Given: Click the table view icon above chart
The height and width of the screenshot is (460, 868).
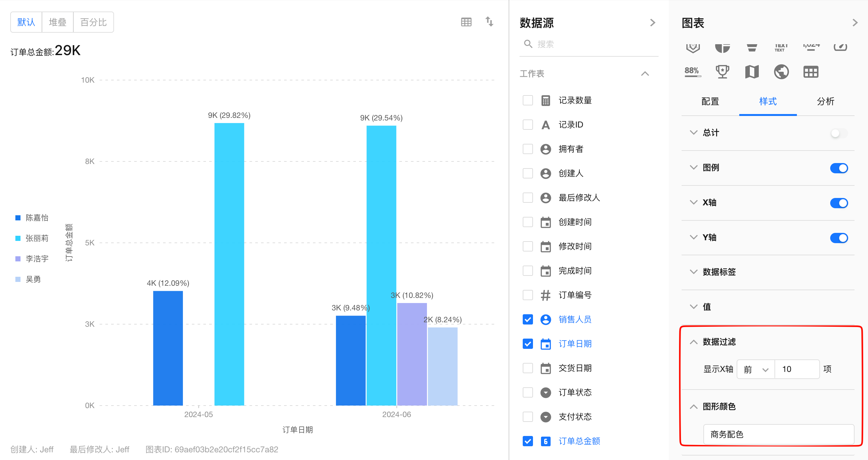Looking at the screenshot, I should [466, 22].
